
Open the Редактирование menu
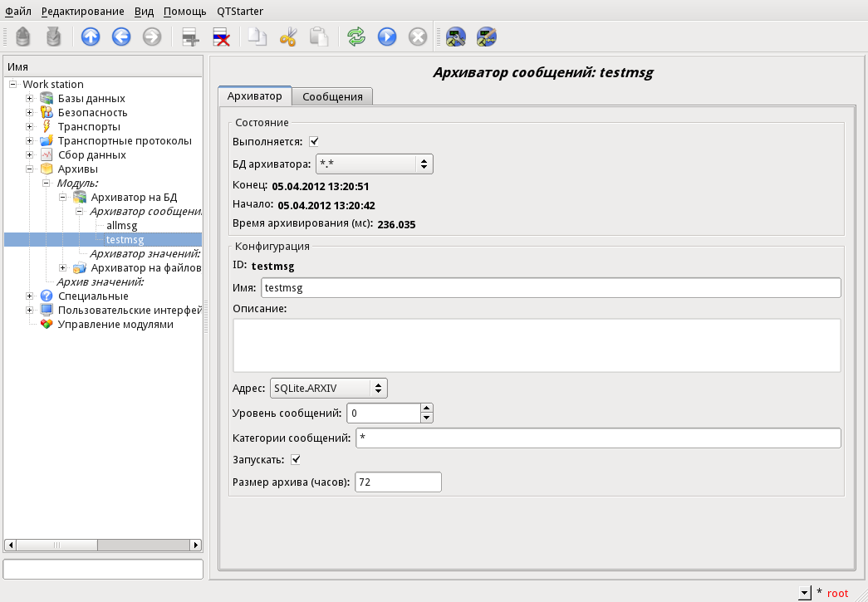click(x=82, y=12)
